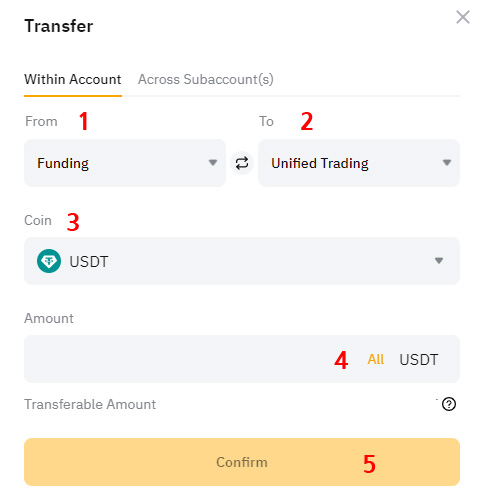Click the Coin field dropdown arrow
This screenshot has height=498, width=481.
pos(439,261)
